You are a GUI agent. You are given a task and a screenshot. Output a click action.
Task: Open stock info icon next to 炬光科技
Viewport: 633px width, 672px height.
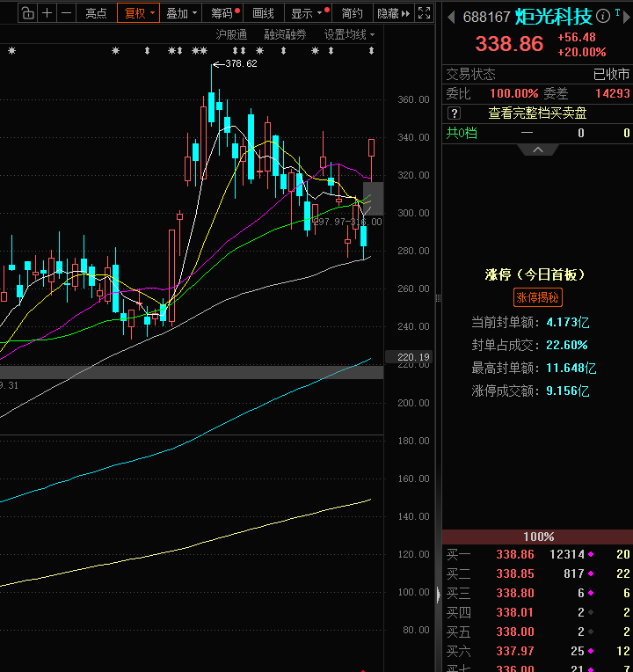pos(603,17)
